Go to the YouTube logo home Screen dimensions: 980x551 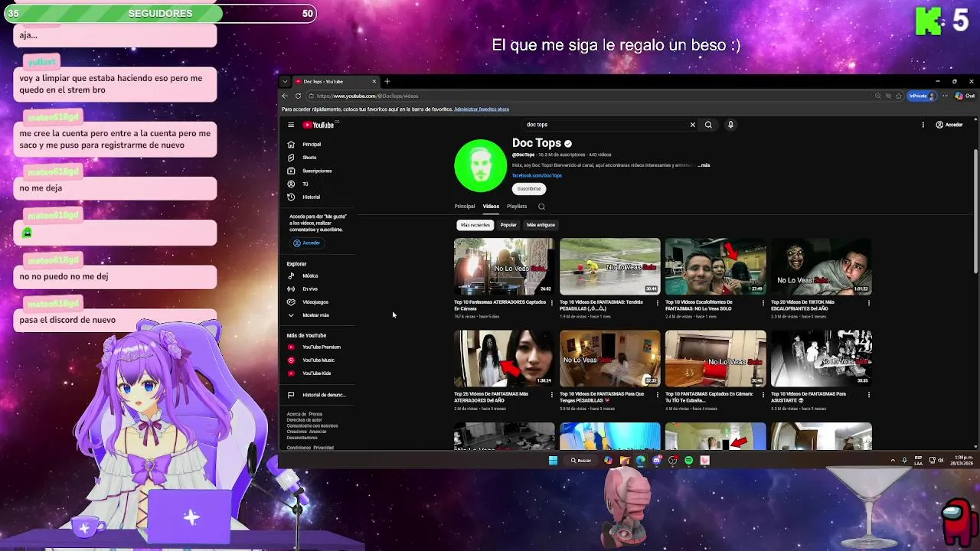318,125
